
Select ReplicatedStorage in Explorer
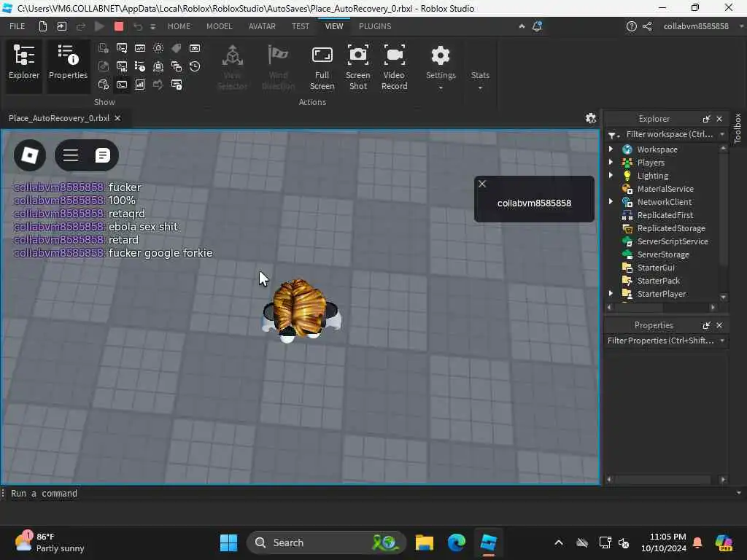click(671, 228)
